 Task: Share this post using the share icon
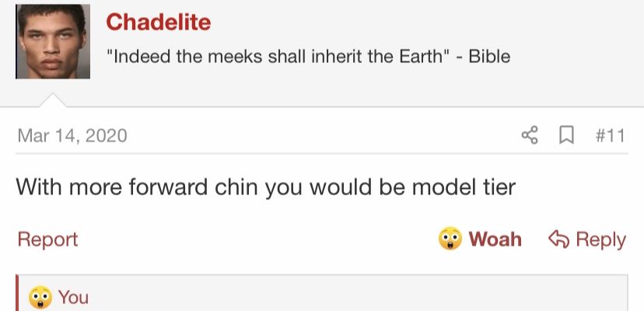(x=530, y=135)
